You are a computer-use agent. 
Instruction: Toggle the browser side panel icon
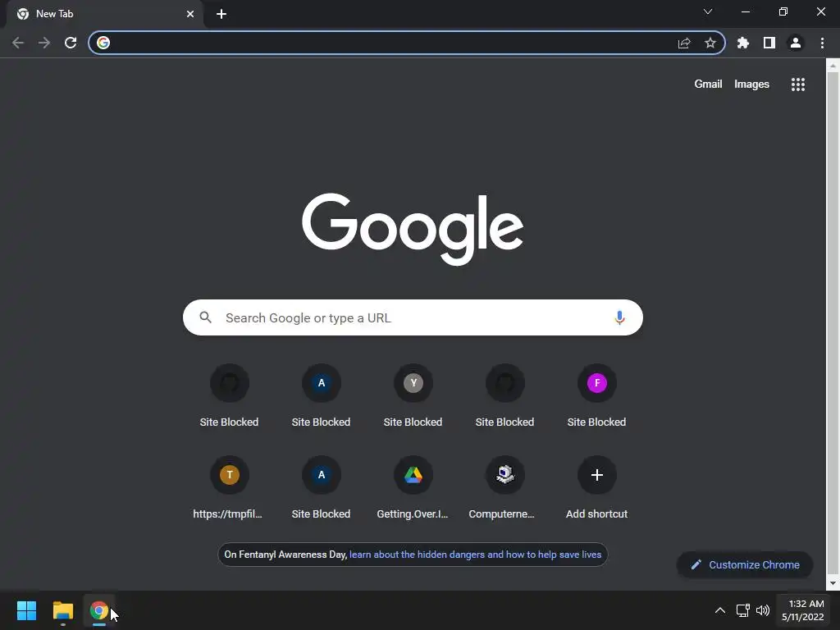click(x=769, y=43)
